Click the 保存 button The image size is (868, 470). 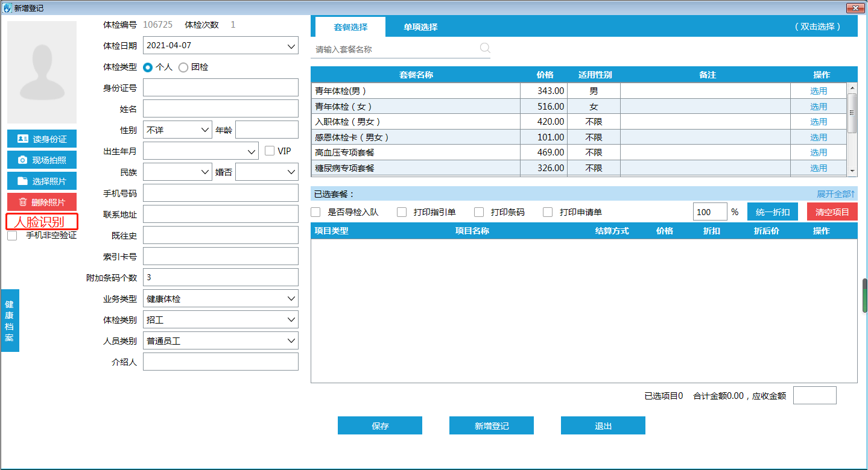tap(380, 426)
